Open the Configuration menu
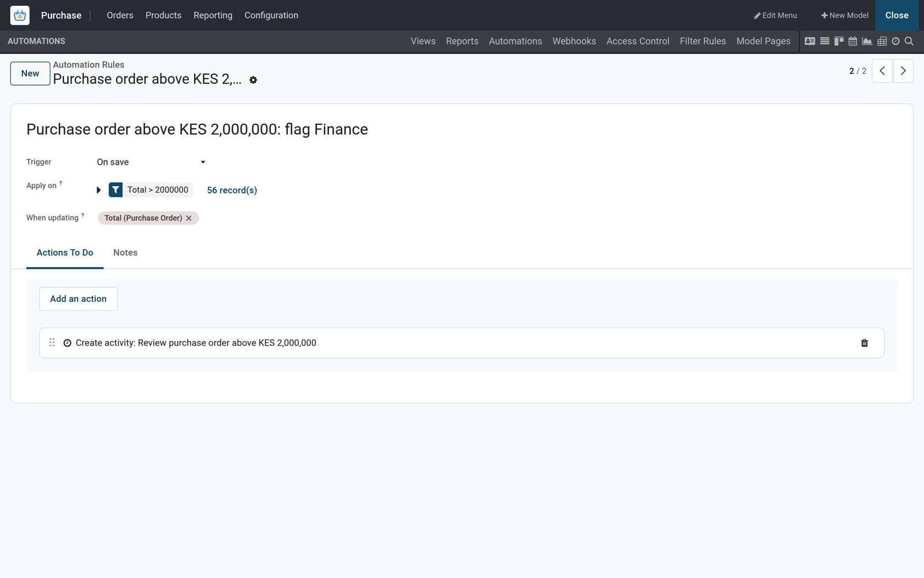The image size is (924, 578). point(271,16)
